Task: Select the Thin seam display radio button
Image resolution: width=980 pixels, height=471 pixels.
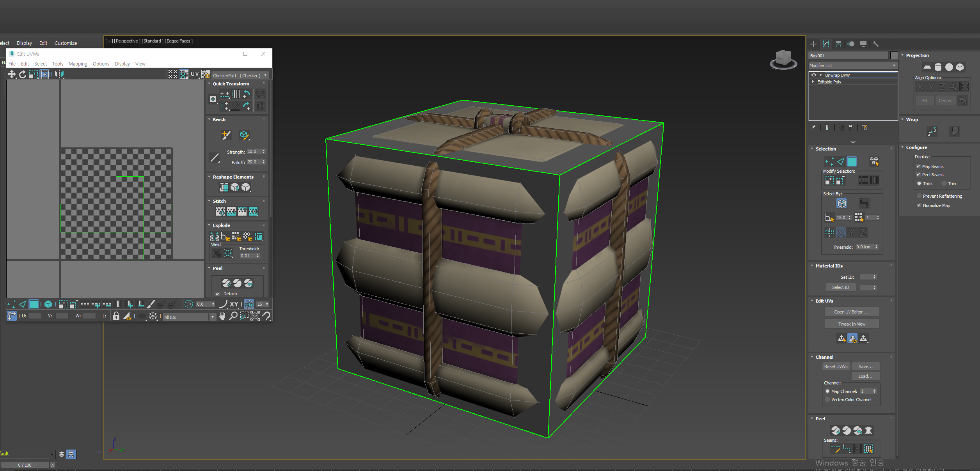Action: coord(944,184)
